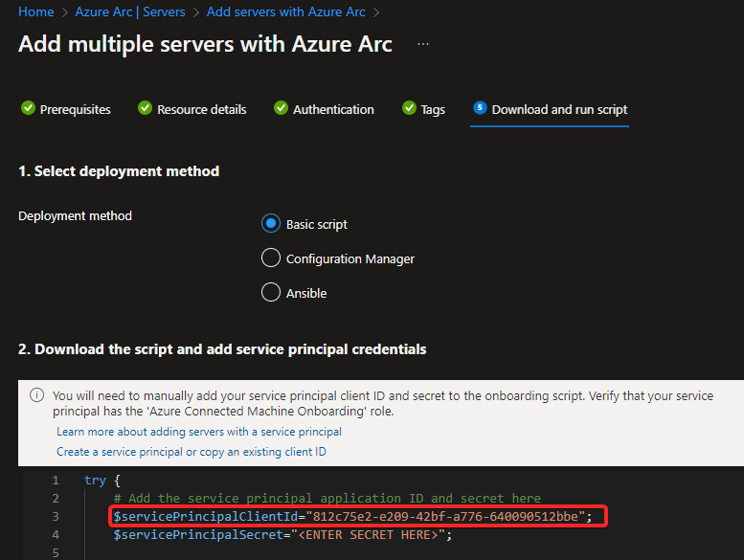744x560 pixels.
Task: Click the Authentication green checkmark icon
Action: (281, 108)
